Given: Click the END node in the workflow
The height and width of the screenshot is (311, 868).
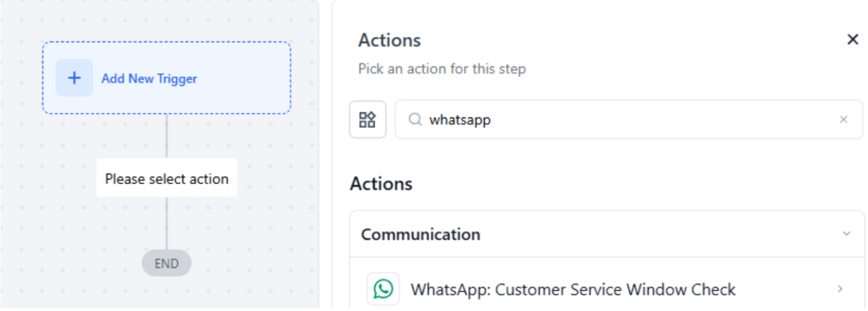Looking at the screenshot, I should point(167,264).
